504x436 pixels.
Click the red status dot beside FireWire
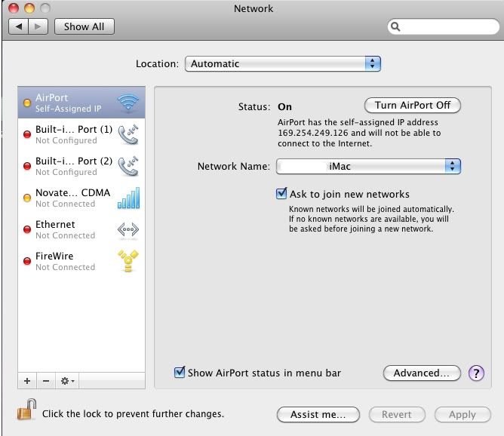click(27, 261)
